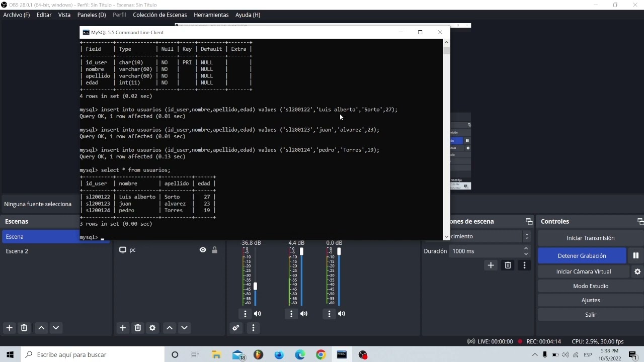Image resolution: width=644 pixels, height=362 pixels.
Task: Pause the recording
Action: click(x=635, y=255)
